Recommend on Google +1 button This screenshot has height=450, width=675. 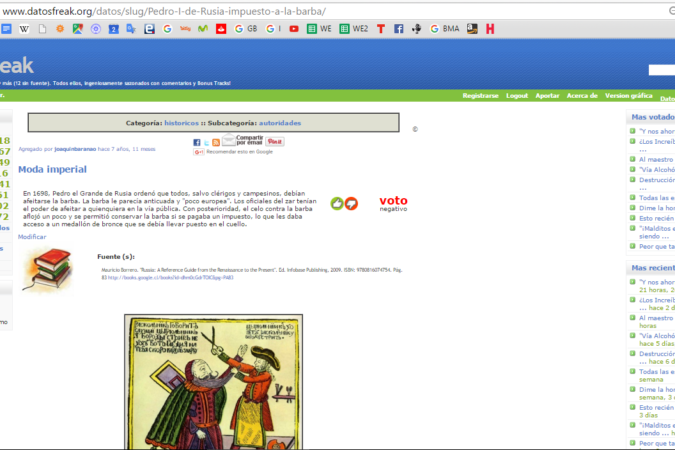pyautogui.click(x=198, y=152)
